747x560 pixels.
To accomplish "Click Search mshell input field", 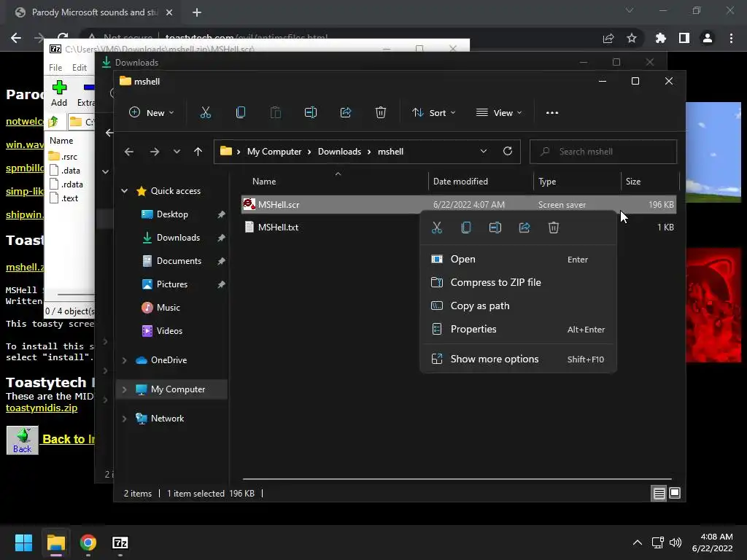I will [x=603, y=152].
